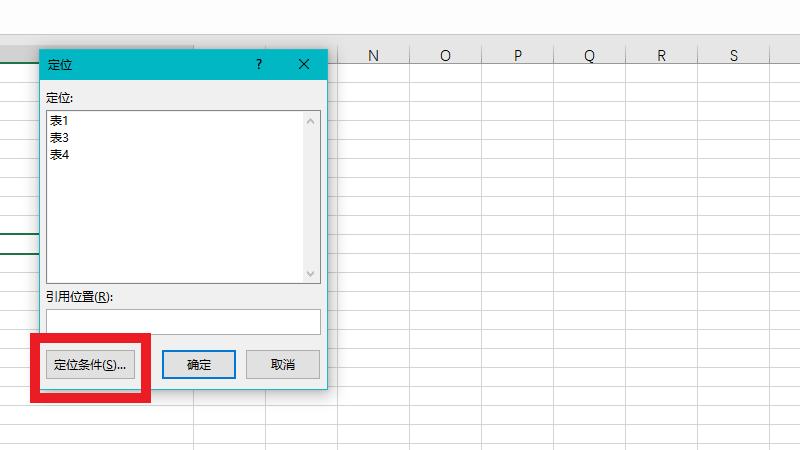Click the column P header
This screenshot has width=800, height=450.
pyautogui.click(x=517, y=56)
